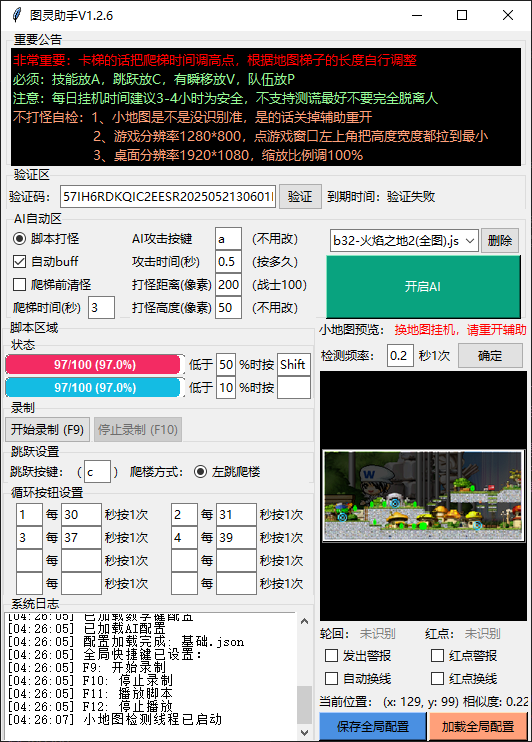Click the 跳跃按键 field containing c
Viewport: 532px width, 742px height.
tap(97, 472)
